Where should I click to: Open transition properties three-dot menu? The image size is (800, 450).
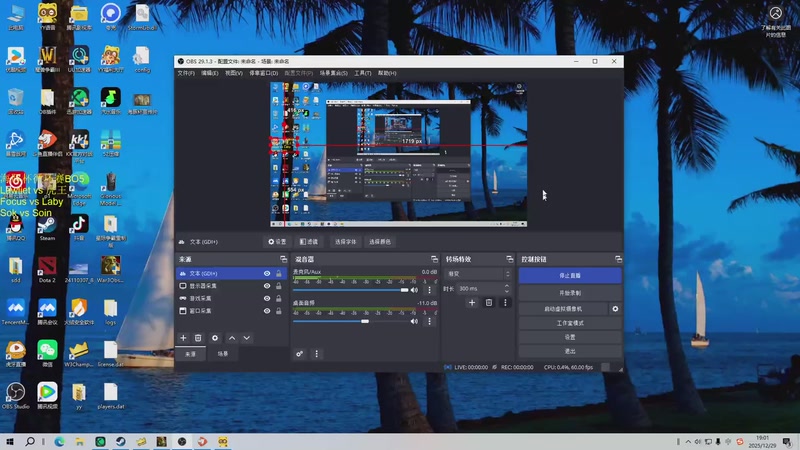click(505, 303)
